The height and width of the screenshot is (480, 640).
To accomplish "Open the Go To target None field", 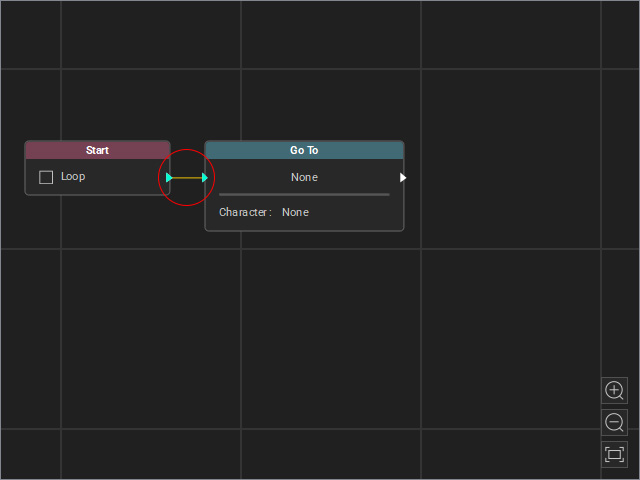I will coord(304,177).
